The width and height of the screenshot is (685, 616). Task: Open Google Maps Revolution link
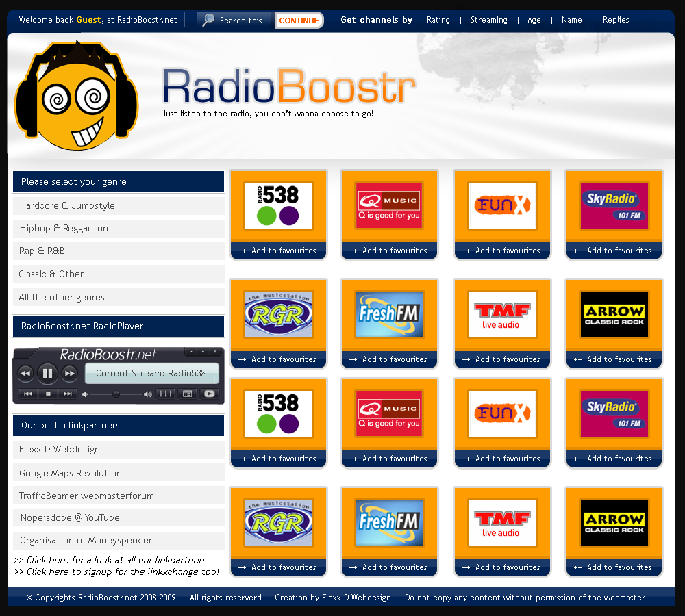(x=119, y=472)
